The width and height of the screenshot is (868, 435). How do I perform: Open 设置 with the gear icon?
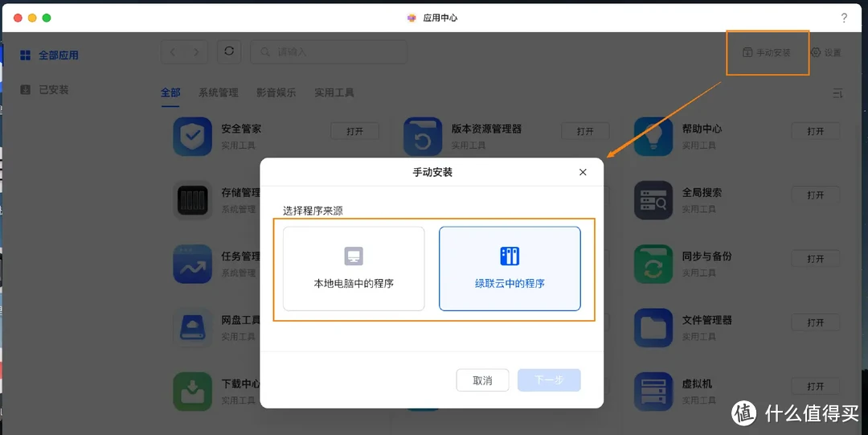(826, 52)
